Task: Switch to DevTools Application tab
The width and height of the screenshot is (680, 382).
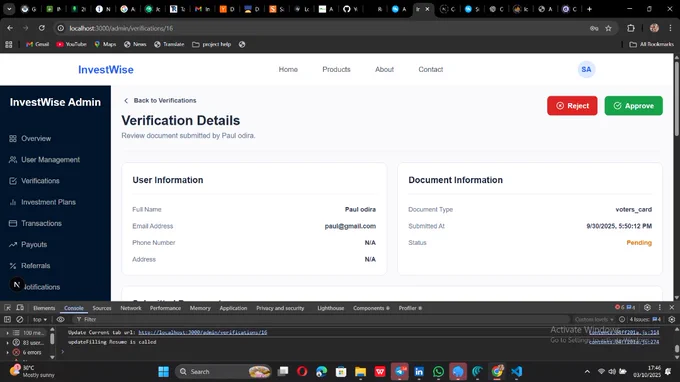Action: pos(233,308)
